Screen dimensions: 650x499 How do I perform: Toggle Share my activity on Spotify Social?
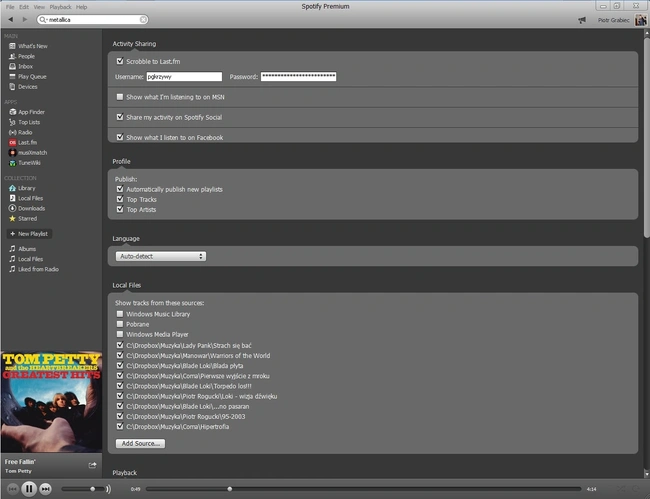tap(120, 117)
